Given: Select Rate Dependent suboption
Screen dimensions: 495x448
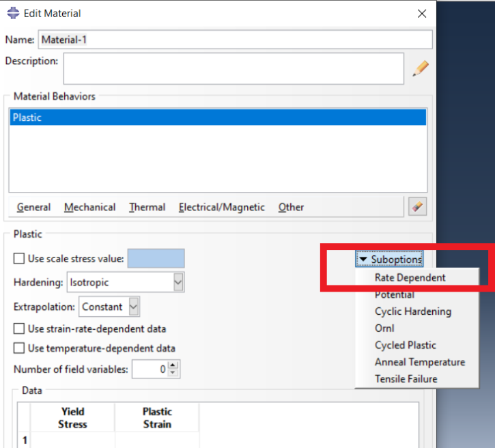Looking at the screenshot, I should click(x=410, y=278).
